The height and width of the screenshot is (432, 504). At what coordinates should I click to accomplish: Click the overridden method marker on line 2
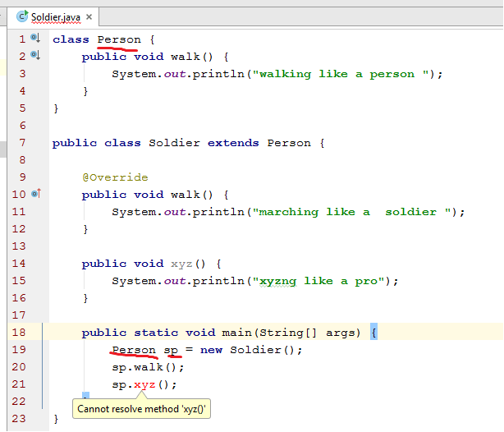34,56
